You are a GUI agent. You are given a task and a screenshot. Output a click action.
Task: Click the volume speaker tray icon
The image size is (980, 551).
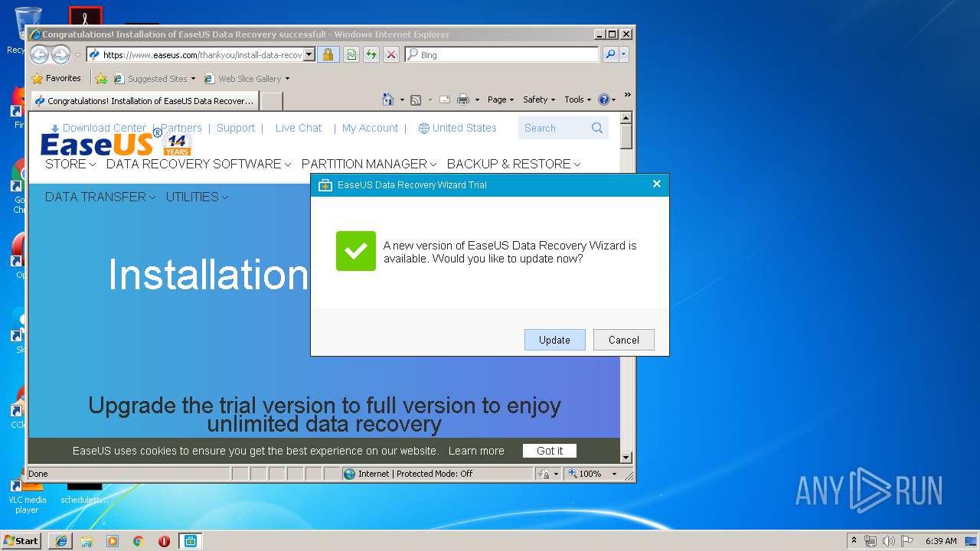point(889,541)
